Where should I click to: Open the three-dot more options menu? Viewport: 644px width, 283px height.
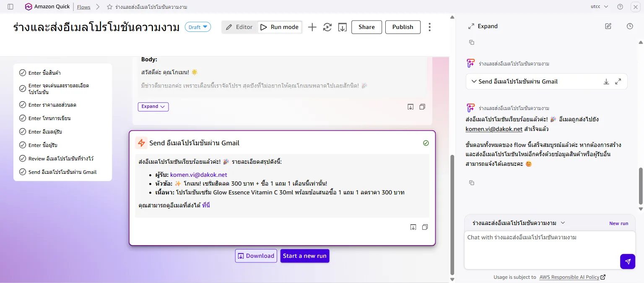click(x=429, y=27)
